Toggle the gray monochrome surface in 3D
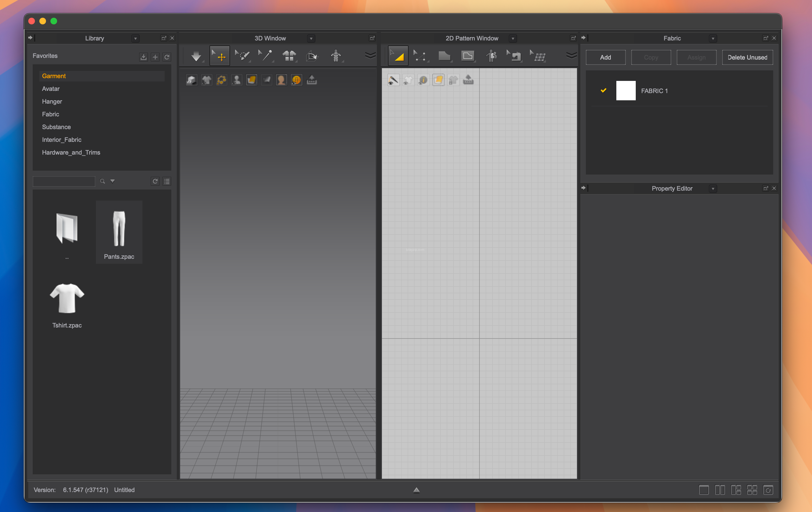 pos(266,80)
